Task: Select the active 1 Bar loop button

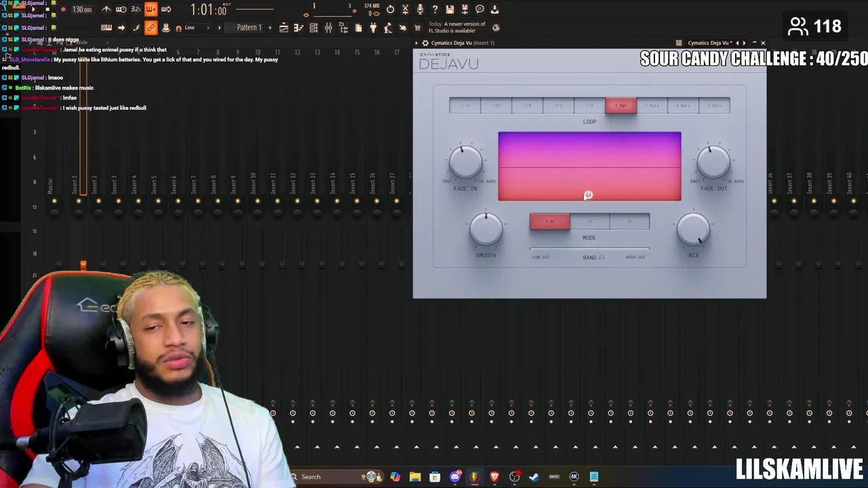Action: 621,106
